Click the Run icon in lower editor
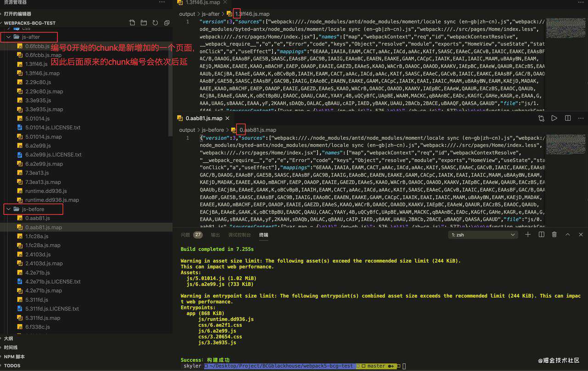The image size is (588, 371). [x=554, y=118]
